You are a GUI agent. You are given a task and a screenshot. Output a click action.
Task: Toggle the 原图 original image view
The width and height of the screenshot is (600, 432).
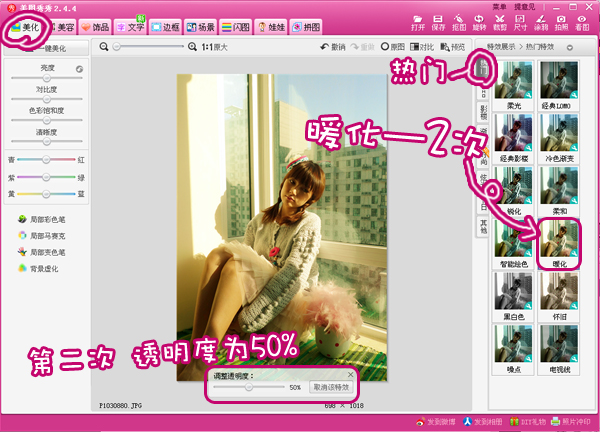coord(391,47)
